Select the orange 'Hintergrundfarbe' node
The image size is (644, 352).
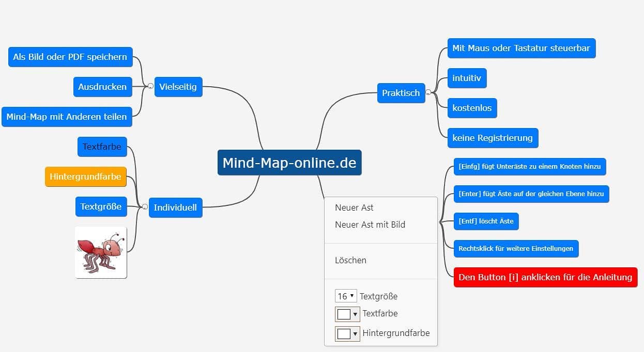pos(86,177)
